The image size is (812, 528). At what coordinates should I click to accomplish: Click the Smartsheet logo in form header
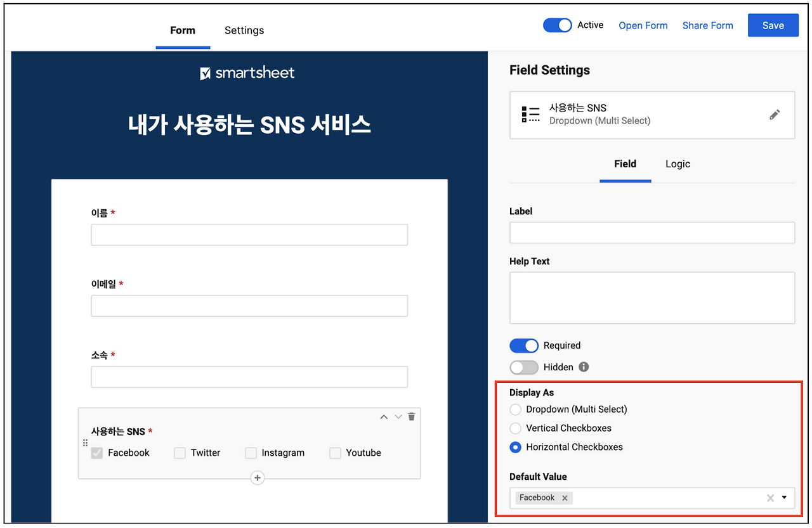(247, 73)
